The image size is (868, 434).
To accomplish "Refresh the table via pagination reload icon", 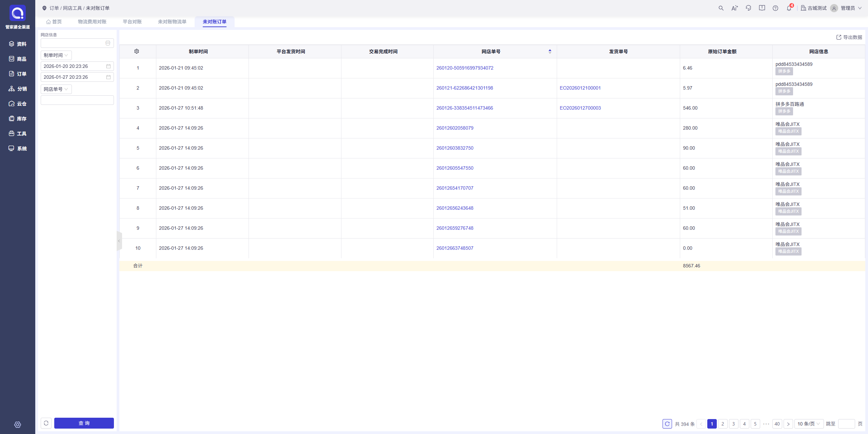I will 667,424.
